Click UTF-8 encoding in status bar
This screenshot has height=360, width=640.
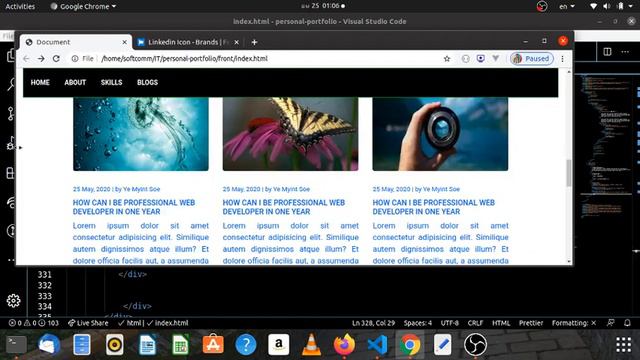[x=449, y=323]
